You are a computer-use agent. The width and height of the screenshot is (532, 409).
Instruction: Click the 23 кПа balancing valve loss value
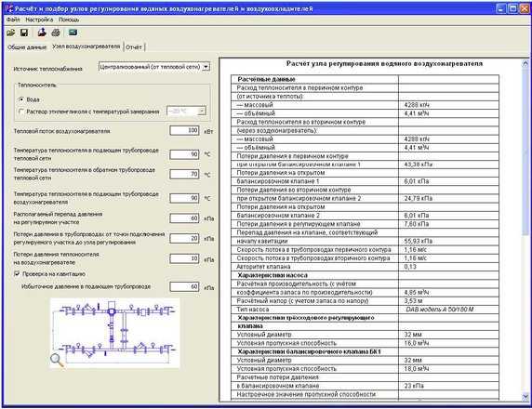point(448,386)
